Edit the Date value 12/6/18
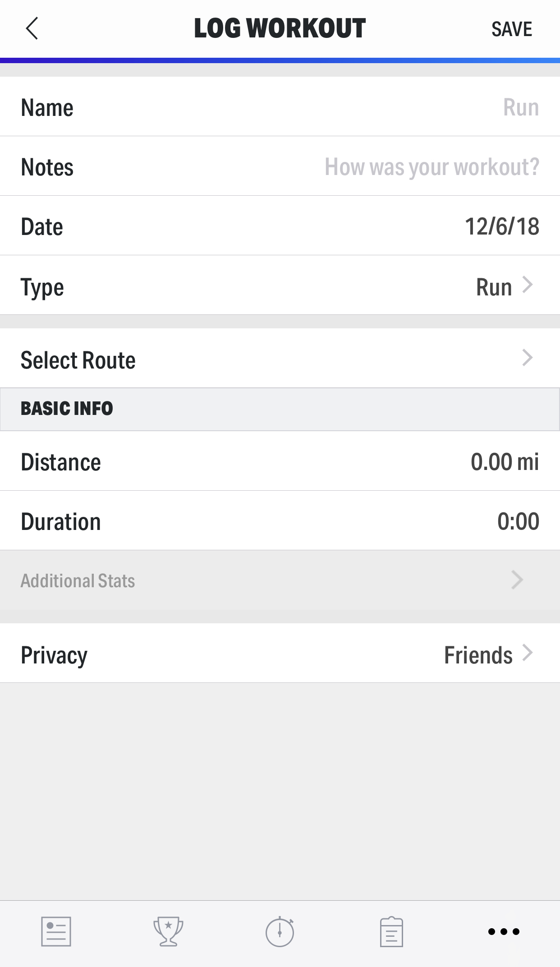Screen dimensions: 560x967 (x=502, y=226)
